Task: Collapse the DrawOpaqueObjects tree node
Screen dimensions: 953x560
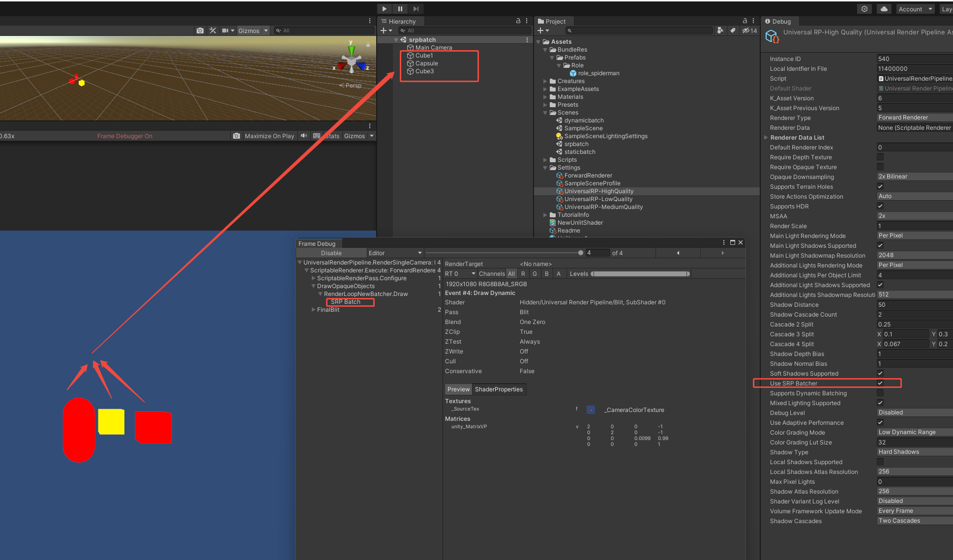Action: pyautogui.click(x=313, y=286)
